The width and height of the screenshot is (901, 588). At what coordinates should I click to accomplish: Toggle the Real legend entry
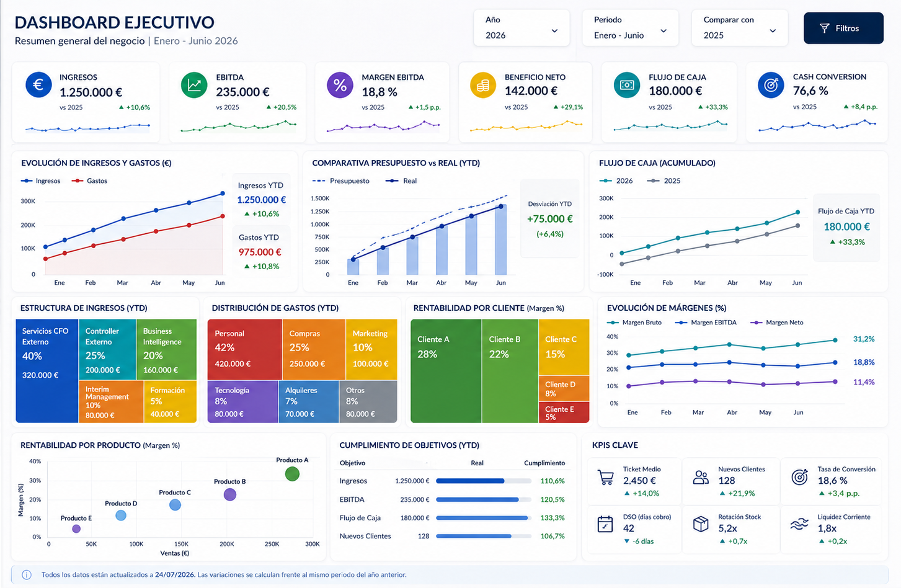point(401,181)
